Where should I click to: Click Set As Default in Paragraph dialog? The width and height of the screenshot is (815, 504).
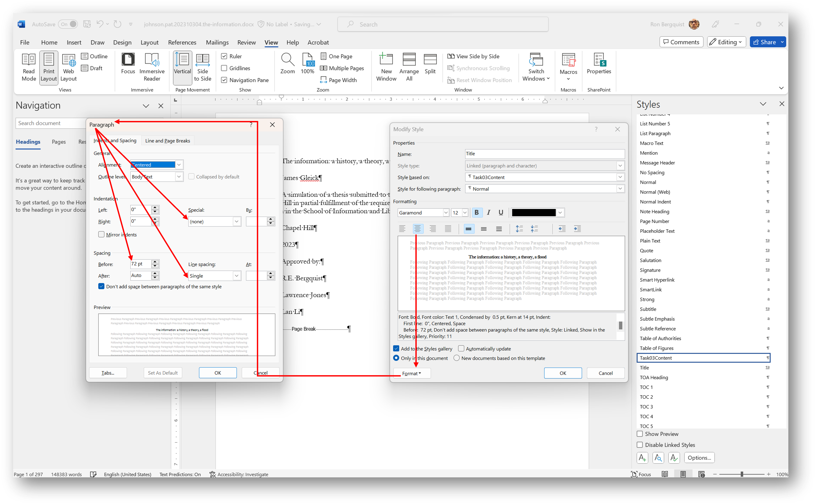pos(162,373)
